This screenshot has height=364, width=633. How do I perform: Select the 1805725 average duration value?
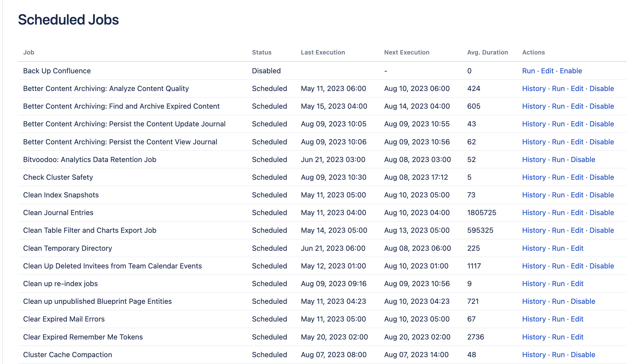[482, 213]
